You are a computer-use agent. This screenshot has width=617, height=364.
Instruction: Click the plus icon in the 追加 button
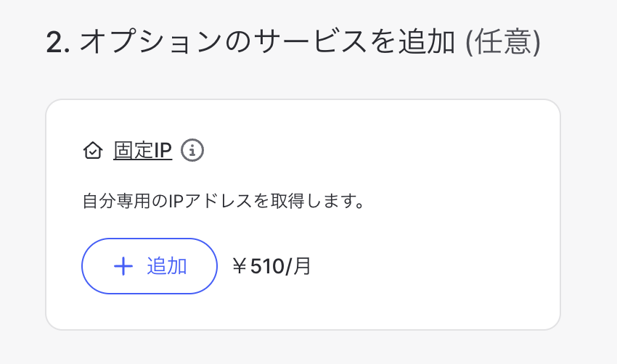(124, 266)
